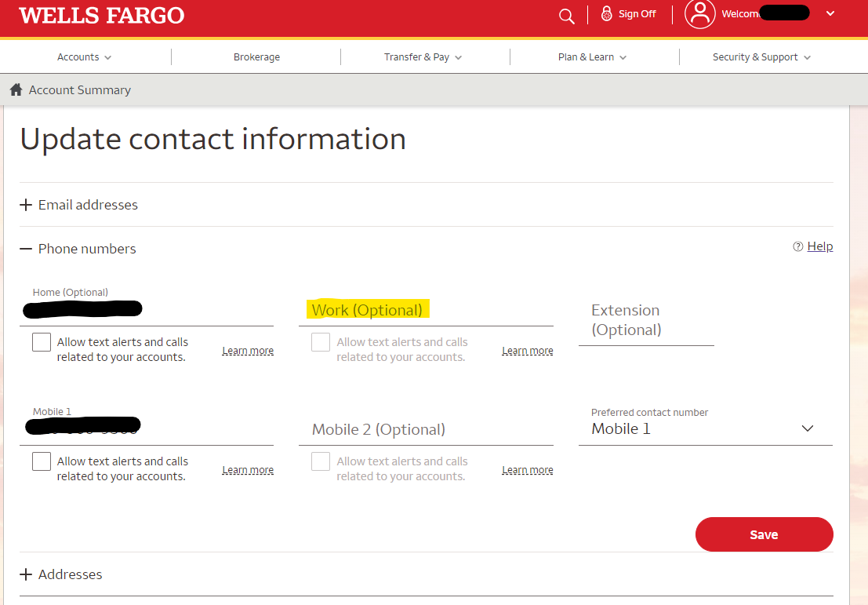Image resolution: width=868 pixels, height=605 pixels.
Task: Enable text alerts for Home number
Action: coord(41,342)
